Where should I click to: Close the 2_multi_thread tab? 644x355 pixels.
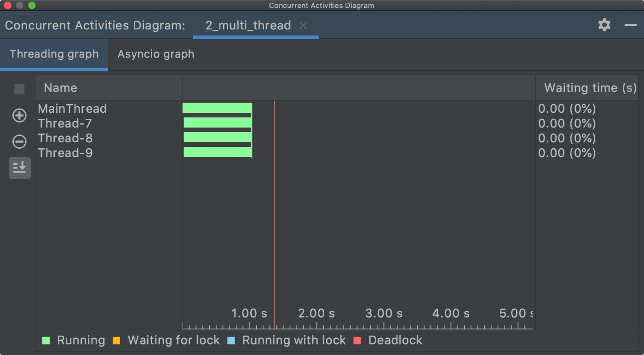[x=303, y=26]
